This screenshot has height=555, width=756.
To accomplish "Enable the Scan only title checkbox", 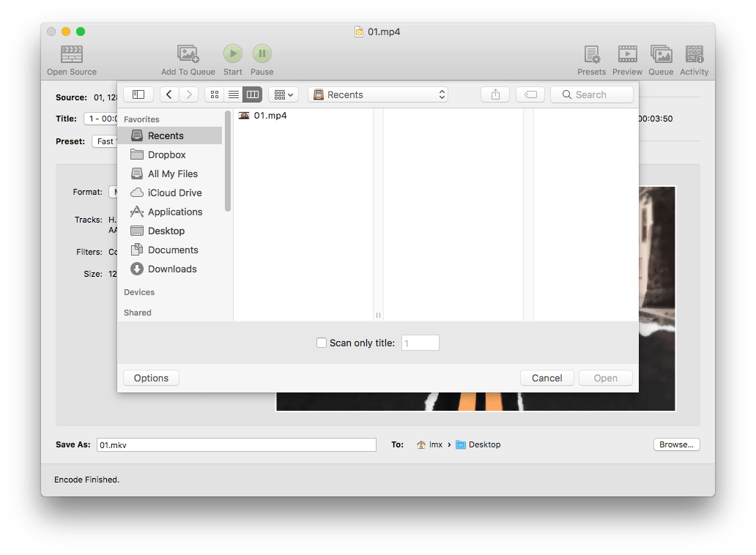I will (322, 343).
